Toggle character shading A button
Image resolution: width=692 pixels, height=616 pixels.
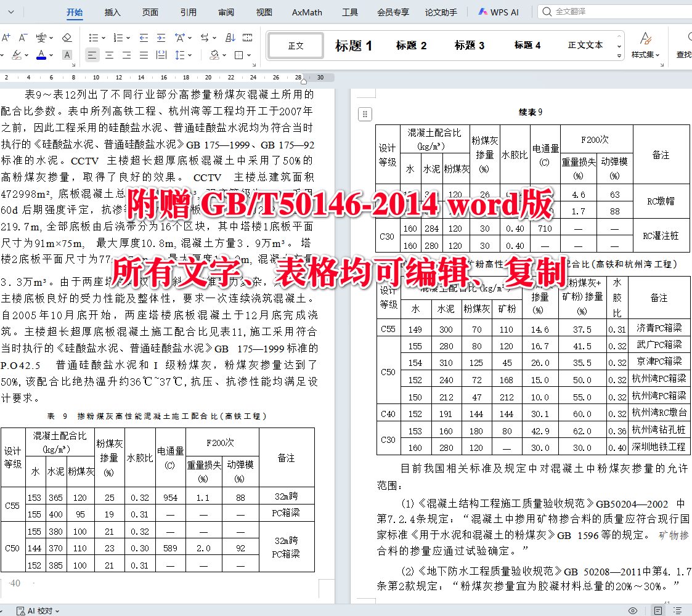coord(67,55)
